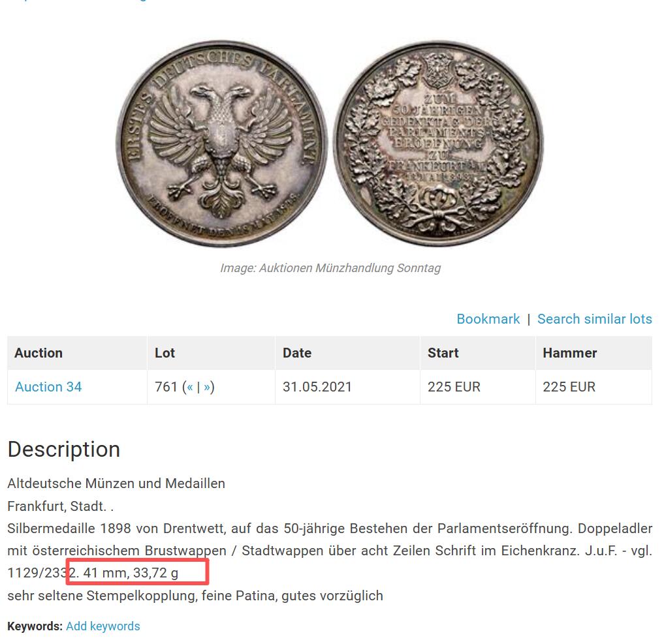Screen dimensions: 664x644
Task: Click the Auction column header
Action: [39, 353]
